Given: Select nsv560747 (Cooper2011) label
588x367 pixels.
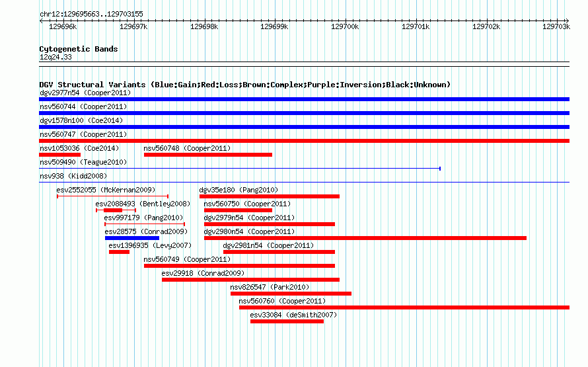Looking at the screenshot, I should (83, 134).
